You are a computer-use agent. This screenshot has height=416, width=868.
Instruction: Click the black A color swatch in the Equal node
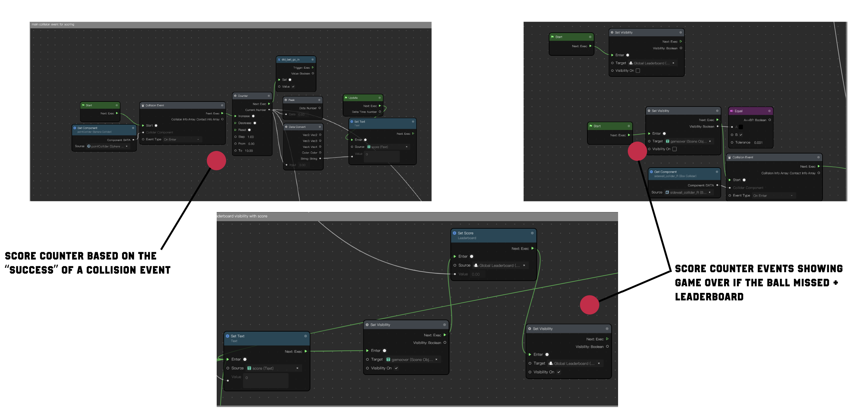coord(741,127)
